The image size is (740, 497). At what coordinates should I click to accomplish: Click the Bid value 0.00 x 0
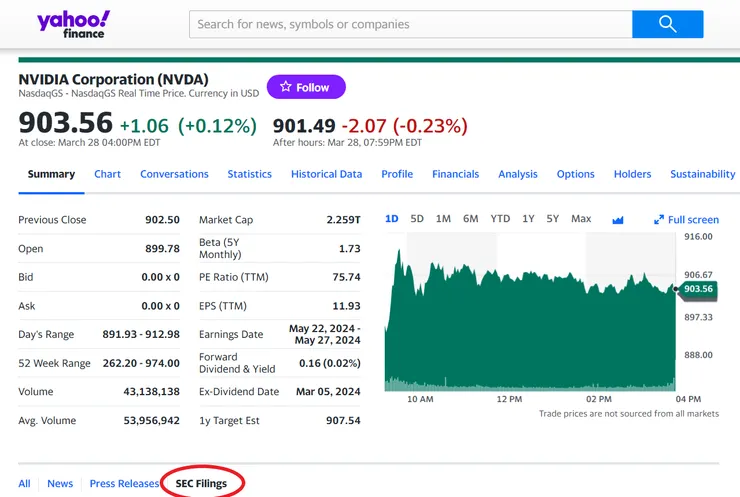(160, 277)
